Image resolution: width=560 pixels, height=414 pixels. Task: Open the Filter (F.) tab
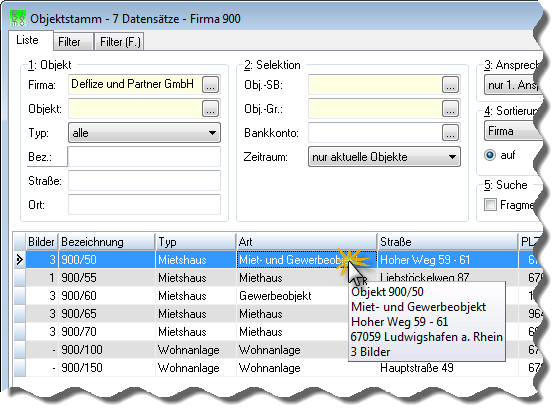tap(120, 42)
